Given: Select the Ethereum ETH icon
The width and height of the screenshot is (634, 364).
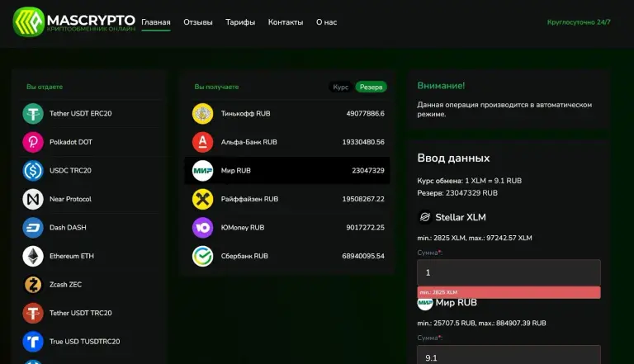Looking at the screenshot, I should tap(33, 256).
